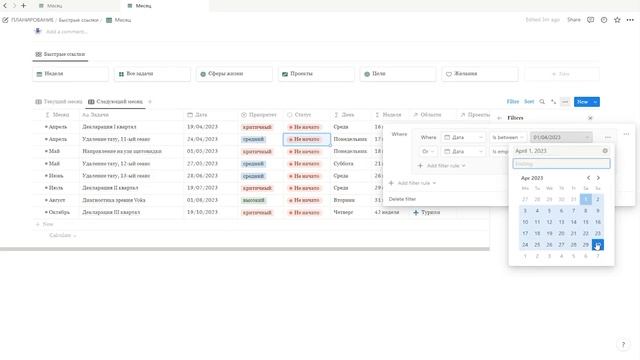This screenshot has width=640, height=360.
Task: Click the высокий priority tag in Август row
Action: 253,200
